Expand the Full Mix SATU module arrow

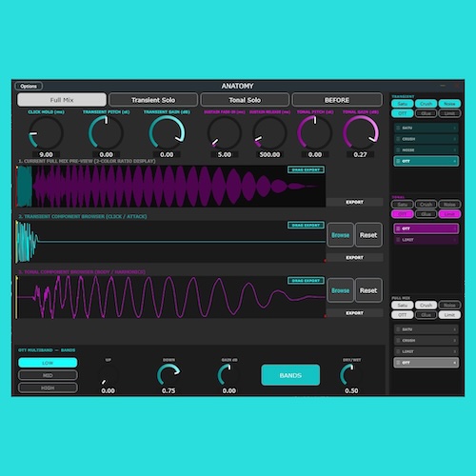tap(454, 329)
